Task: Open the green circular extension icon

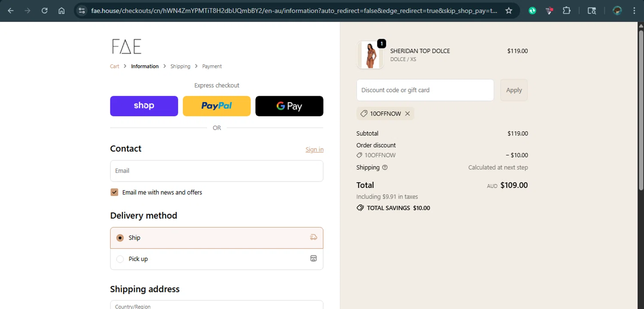Action: point(532,11)
